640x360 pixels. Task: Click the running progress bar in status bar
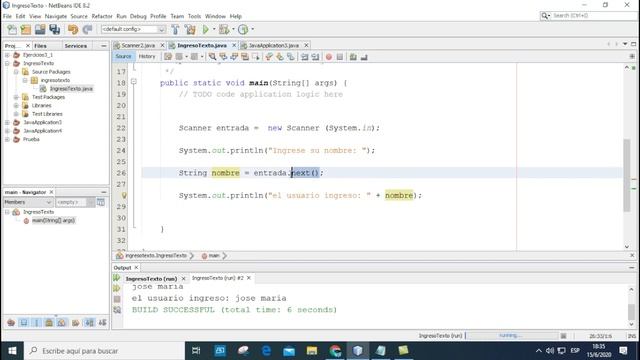coord(511,336)
